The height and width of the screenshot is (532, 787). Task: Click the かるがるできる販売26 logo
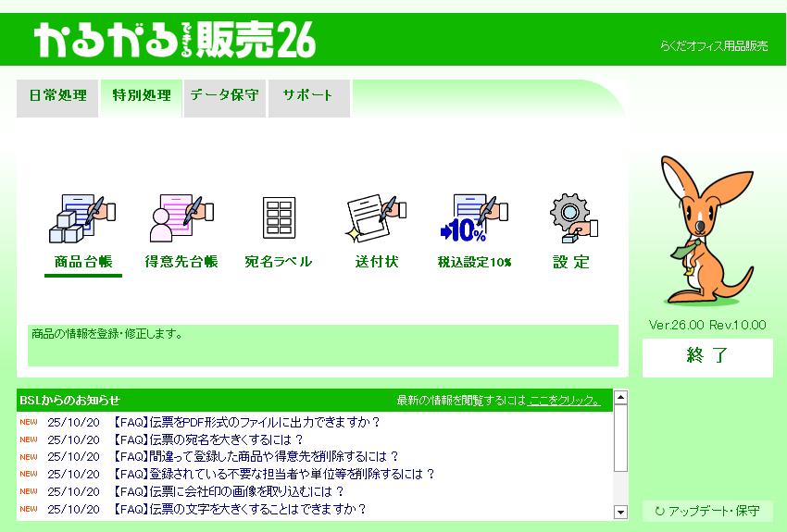point(175,40)
